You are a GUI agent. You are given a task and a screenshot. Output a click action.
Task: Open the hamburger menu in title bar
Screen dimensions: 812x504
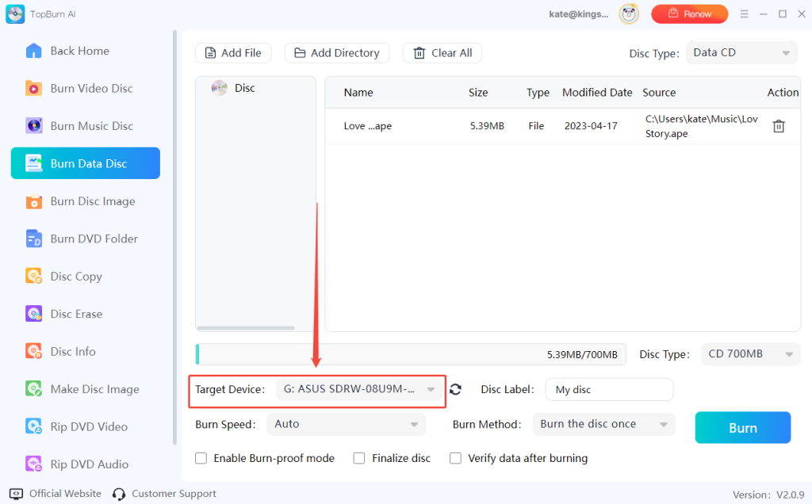(x=744, y=13)
